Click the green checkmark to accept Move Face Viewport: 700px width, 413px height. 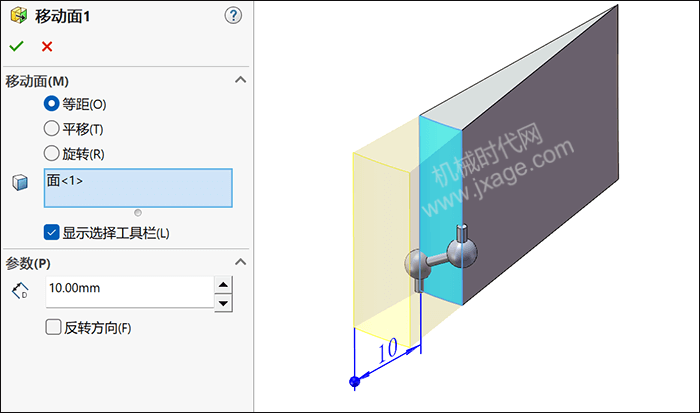17,46
